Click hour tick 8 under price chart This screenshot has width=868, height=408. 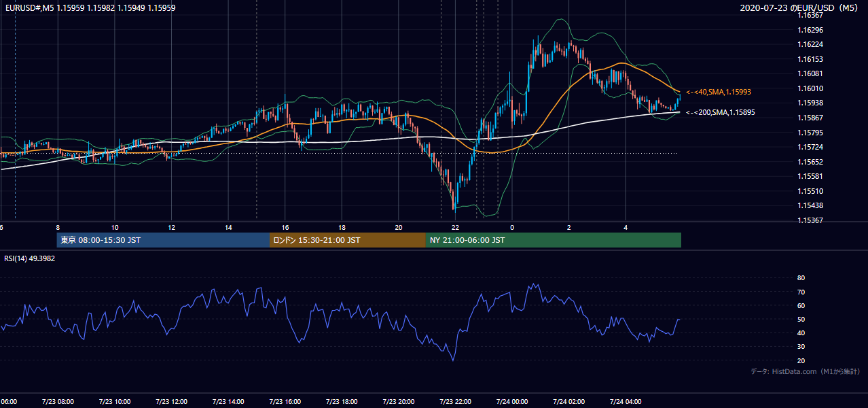click(x=58, y=228)
